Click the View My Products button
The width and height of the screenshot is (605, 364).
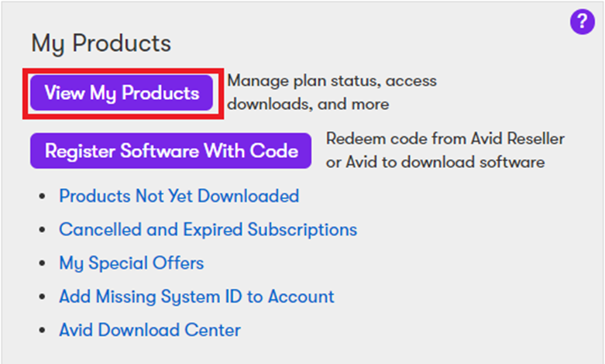(122, 93)
